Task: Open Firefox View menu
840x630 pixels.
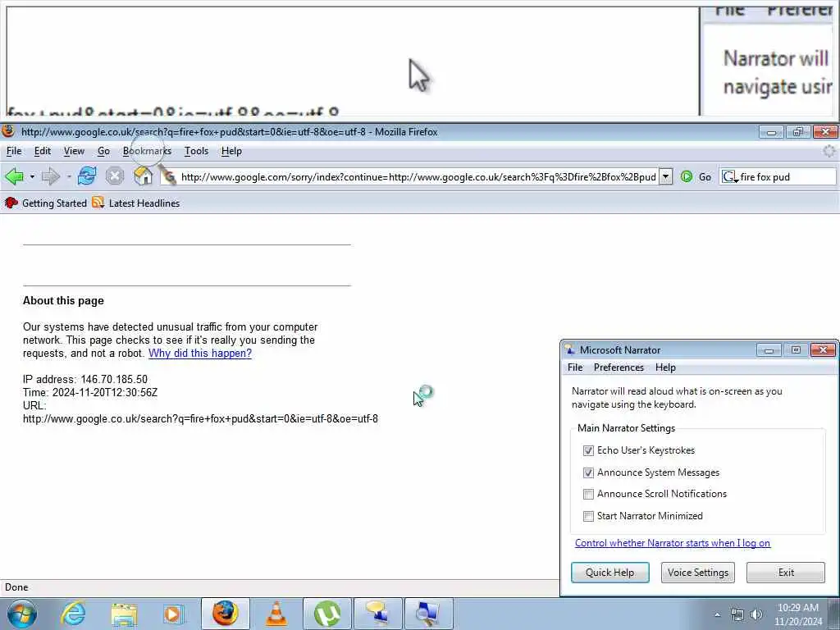Action: [74, 151]
